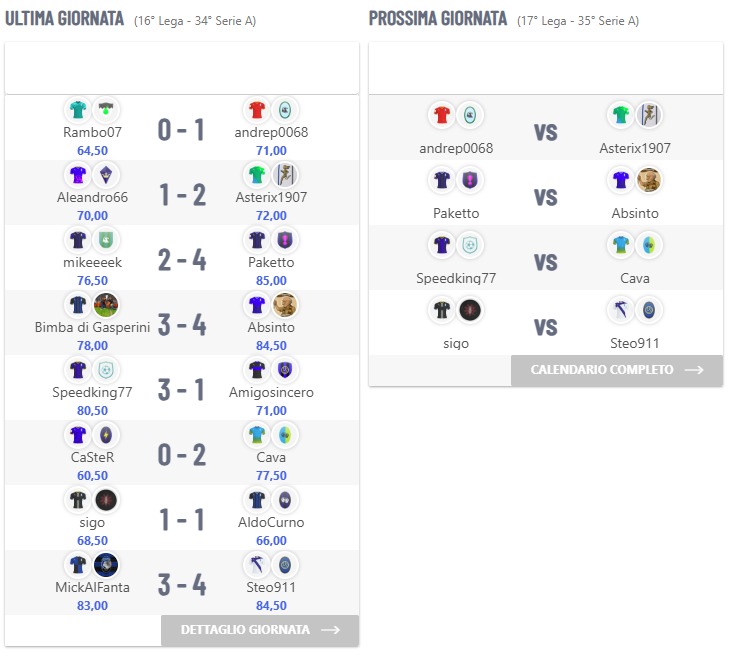Click Steo911's jersey in next round
738x658 pixels.
(x=621, y=310)
